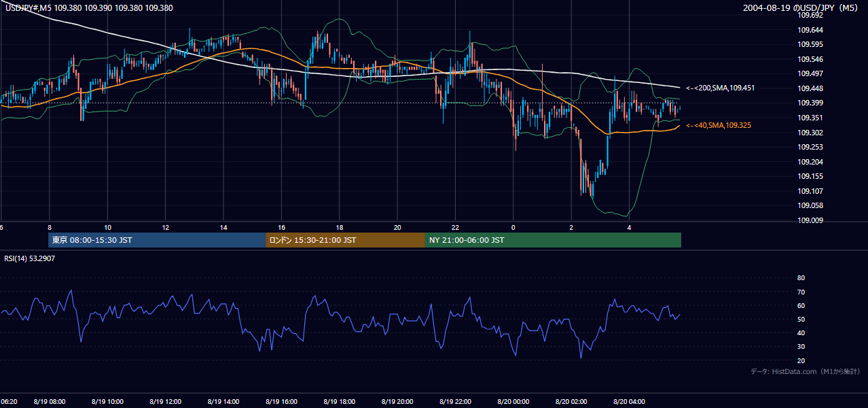The height and width of the screenshot is (408, 868).
Task: Click the RSI scale 30 level label
Action: coord(801,347)
